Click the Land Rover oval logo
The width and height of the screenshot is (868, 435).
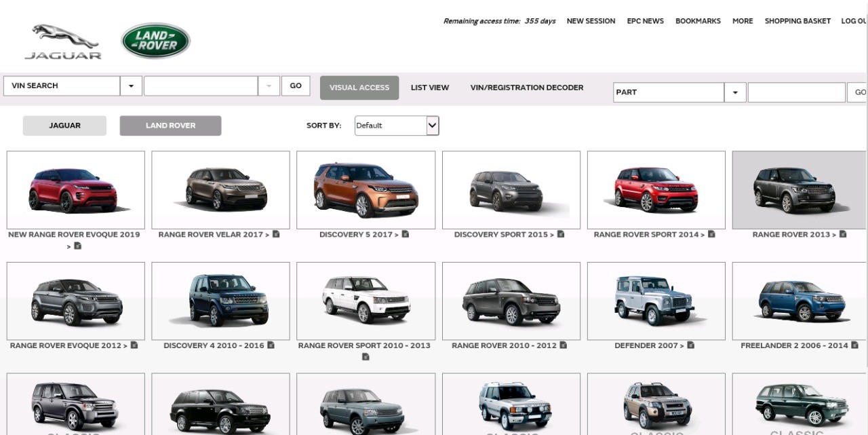pyautogui.click(x=155, y=41)
